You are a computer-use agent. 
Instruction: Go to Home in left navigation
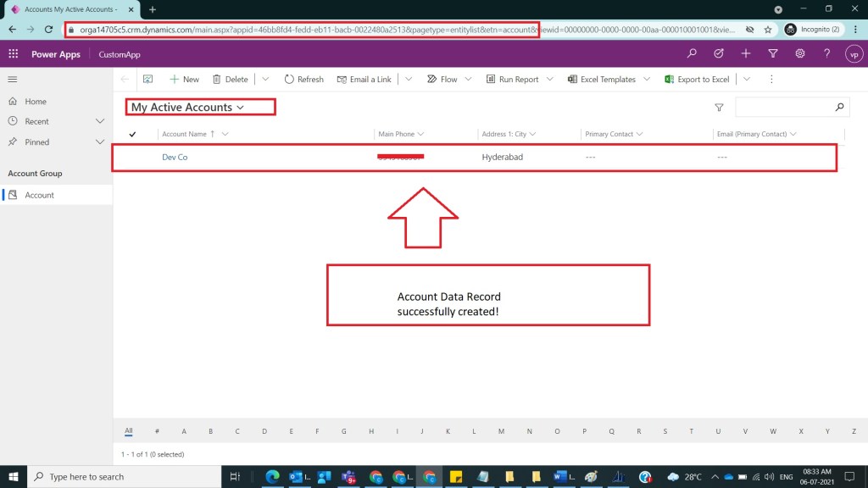click(x=36, y=102)
